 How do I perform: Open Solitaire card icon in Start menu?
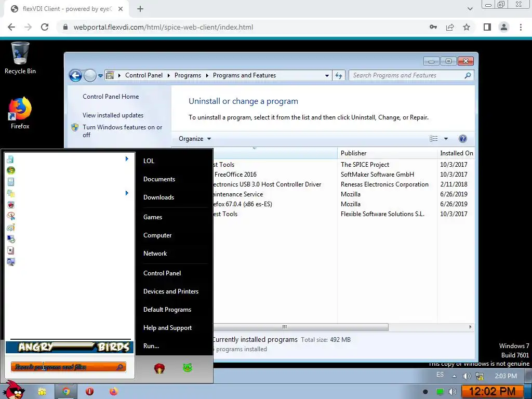point(11,250)
